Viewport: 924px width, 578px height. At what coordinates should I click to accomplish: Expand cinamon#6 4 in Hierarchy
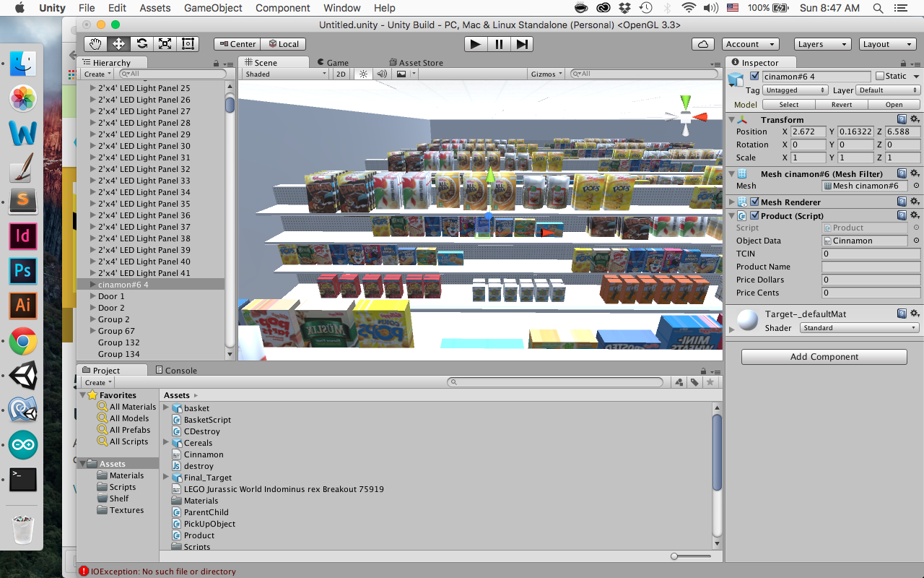point(92,285)
